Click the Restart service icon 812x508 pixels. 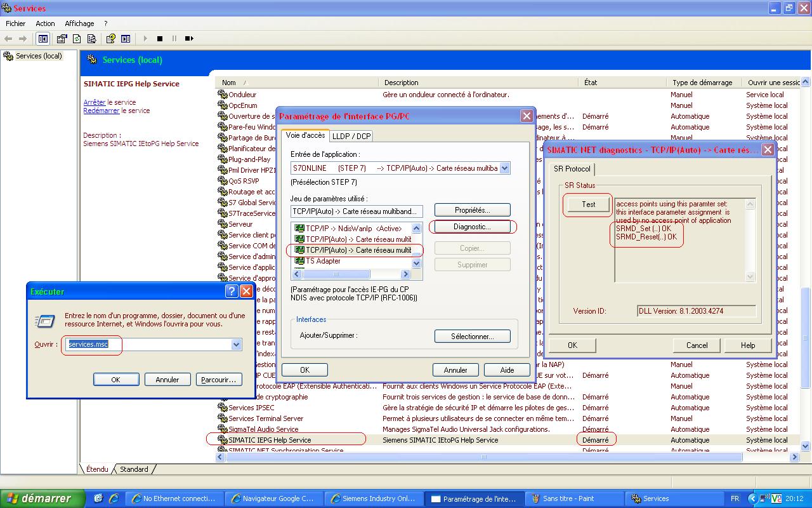coord(189,39)
